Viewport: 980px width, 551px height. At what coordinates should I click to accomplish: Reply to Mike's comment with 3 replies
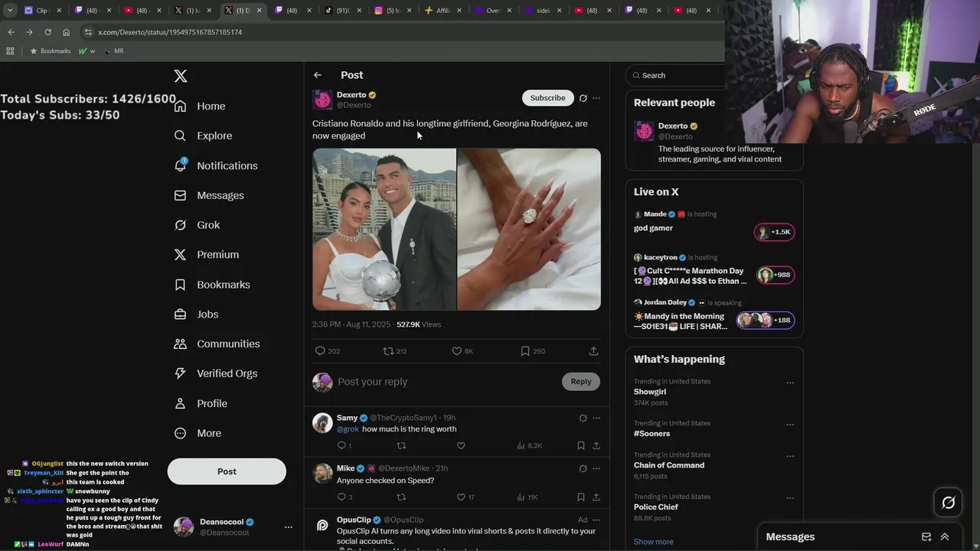pos(341,497)
